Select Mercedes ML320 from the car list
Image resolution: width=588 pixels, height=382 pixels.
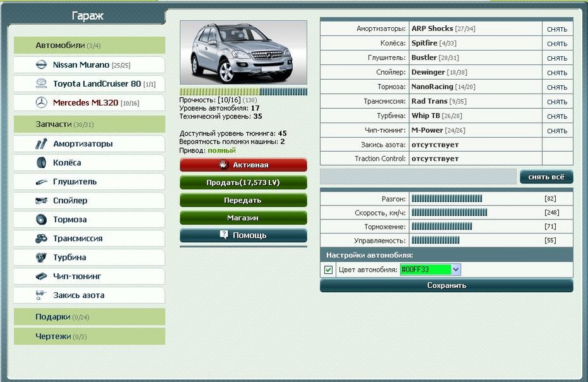[89, 102]
